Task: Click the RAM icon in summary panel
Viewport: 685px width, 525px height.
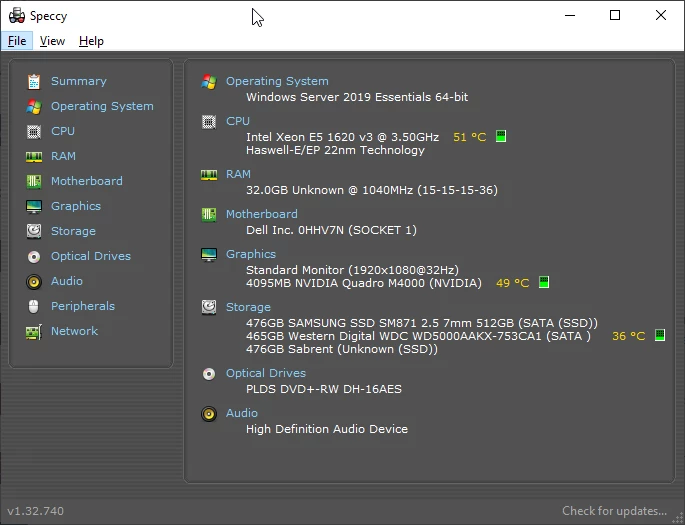Action: pos(209,175)
